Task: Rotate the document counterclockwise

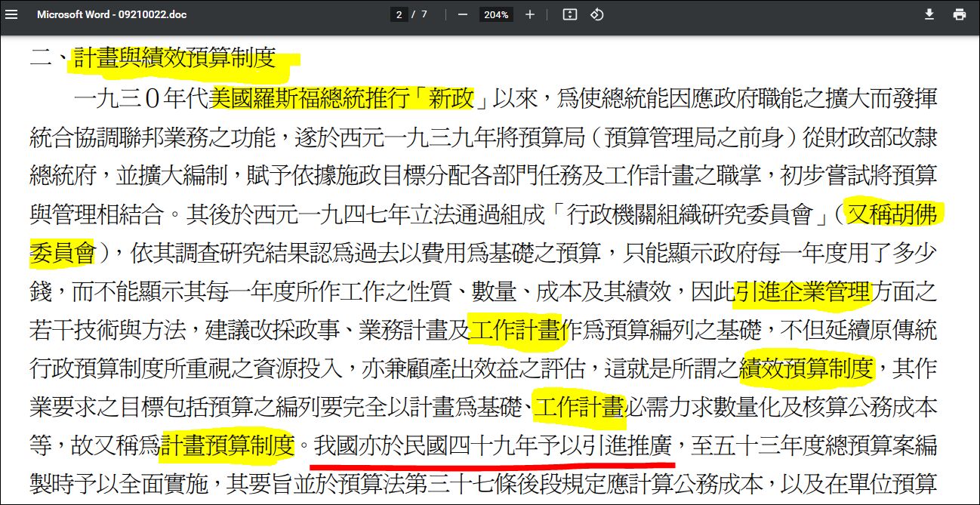Action: [x=597, y=14]
